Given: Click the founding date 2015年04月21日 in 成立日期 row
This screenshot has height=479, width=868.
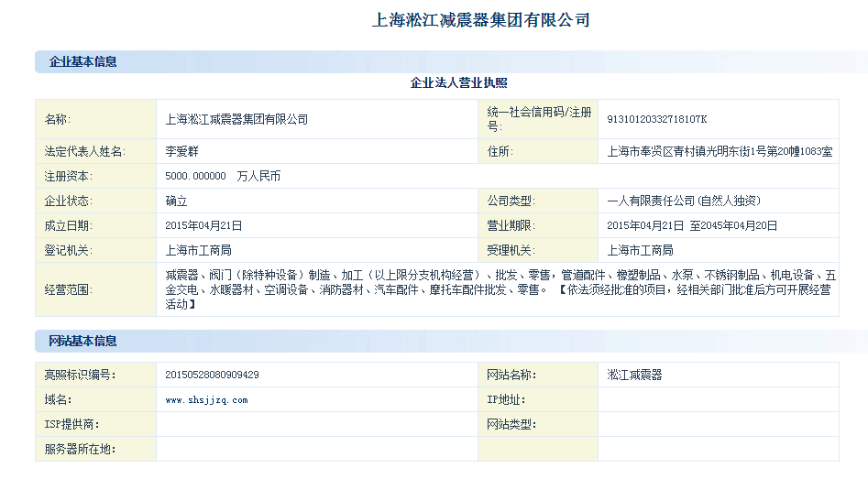Looking at the screenshot, I should 203,225.
